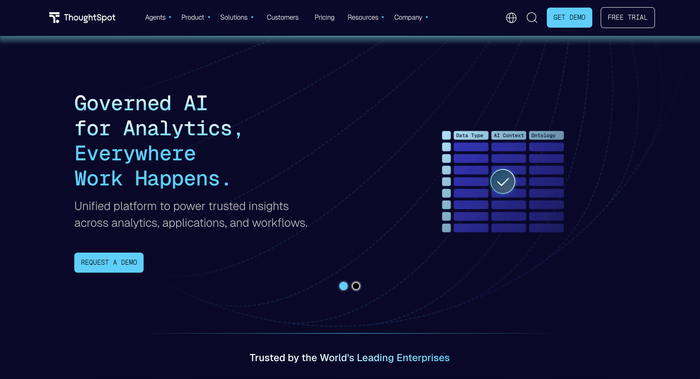Open the language globe selector
The height and width of the screenshot is (379, 700).
point(511,17)
